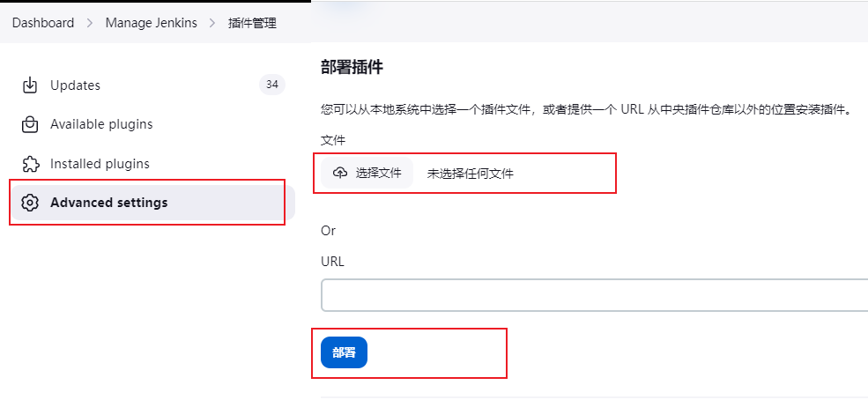Screen dimensions: 868x400
Task: Click the Updates download icon
Action: point(29,85)
